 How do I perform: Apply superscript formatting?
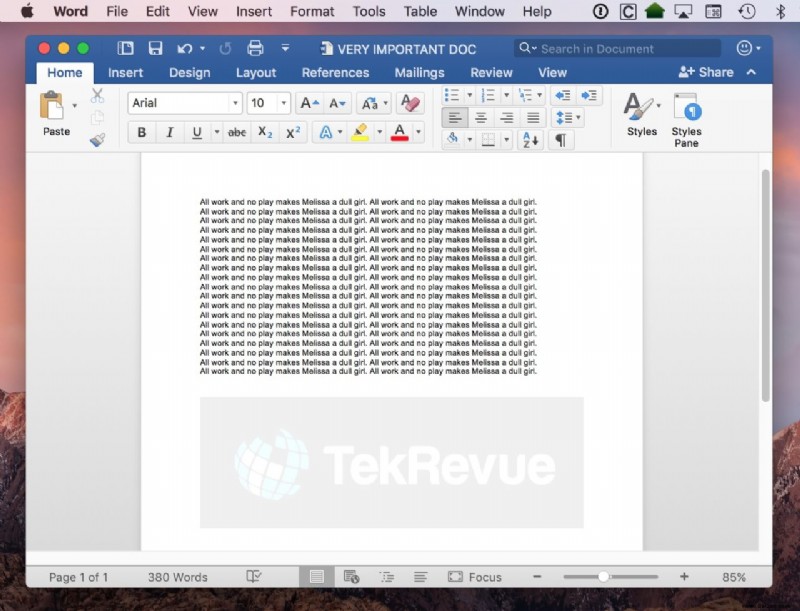pyautogui.click(x=293, y=133)
